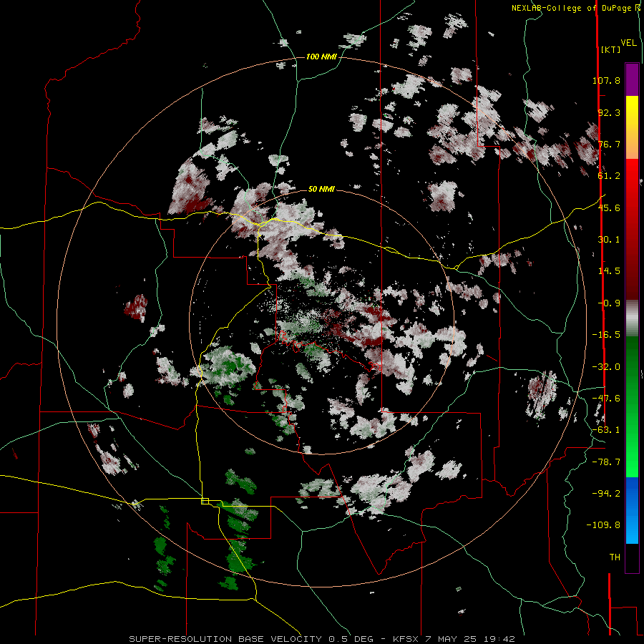Viewport: 644px width, 644px height.
Task: Click the [KT] units label
Action: [611, 49]
